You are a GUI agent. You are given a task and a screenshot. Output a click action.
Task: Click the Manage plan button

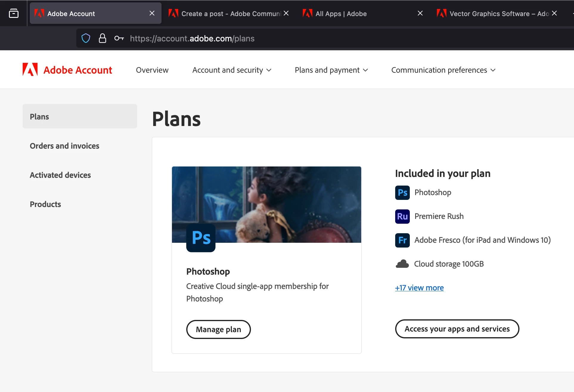(x=218, y=329)
